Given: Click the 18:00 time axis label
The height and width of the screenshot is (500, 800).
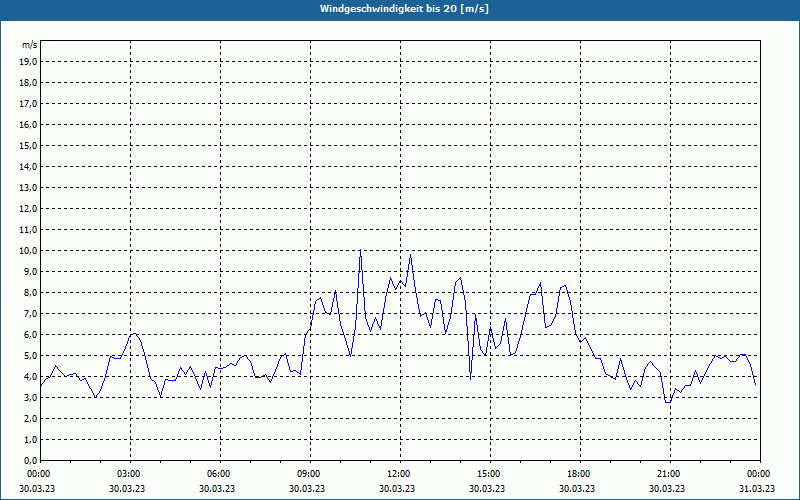Looking at the screenshot, I should point(581,474).
